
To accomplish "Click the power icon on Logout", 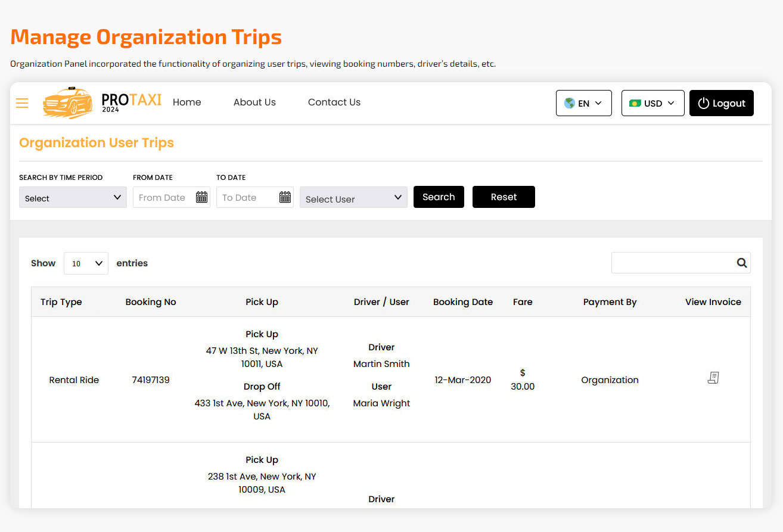I will (704, 103).
